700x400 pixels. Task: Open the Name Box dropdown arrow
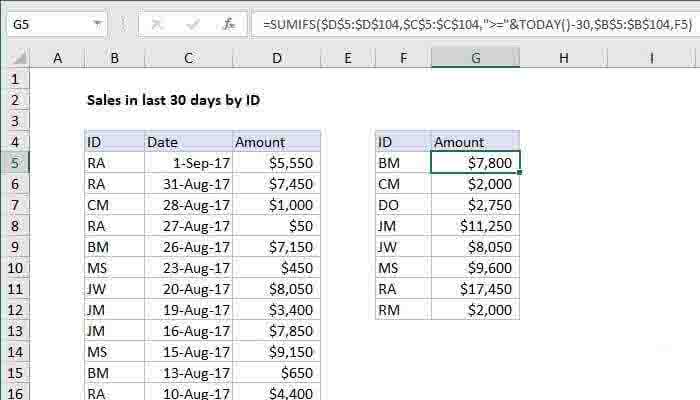[97, 21]
